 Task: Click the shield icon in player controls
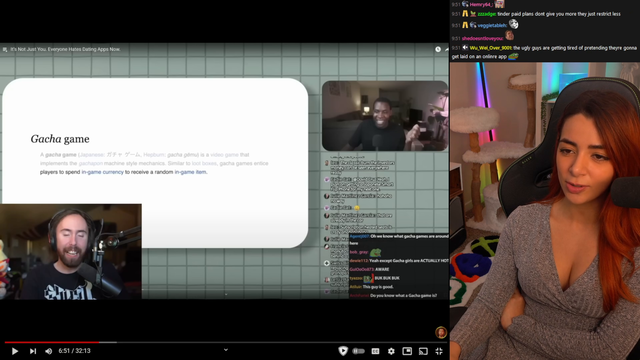tap(343, 351)
